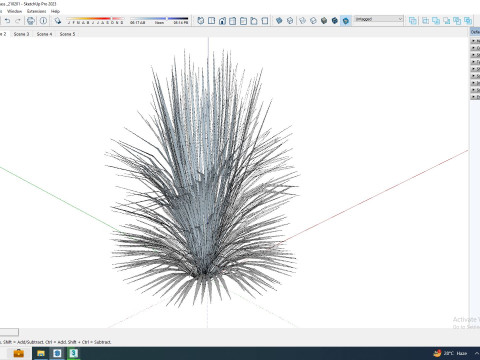The image size is (480, 360).
Task: Open the Help menu
Action: point(55,11)
